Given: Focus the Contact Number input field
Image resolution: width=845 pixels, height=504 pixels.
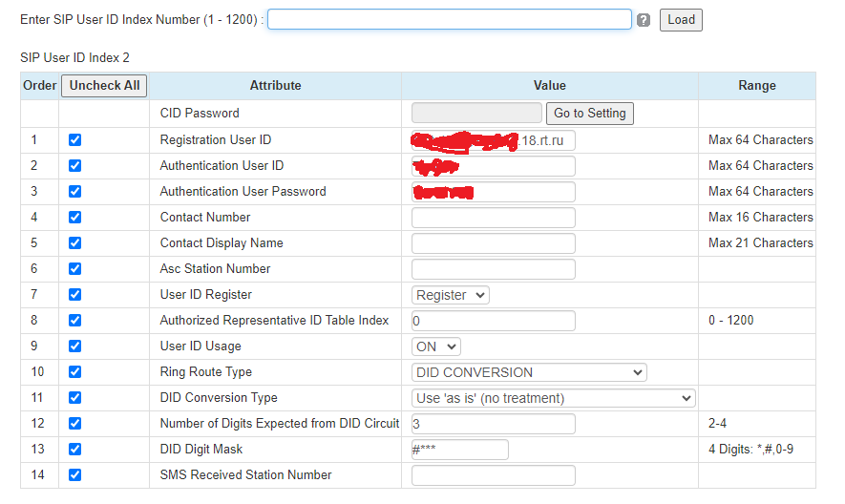Looking at the screenshot, I should tap(493, 218).
